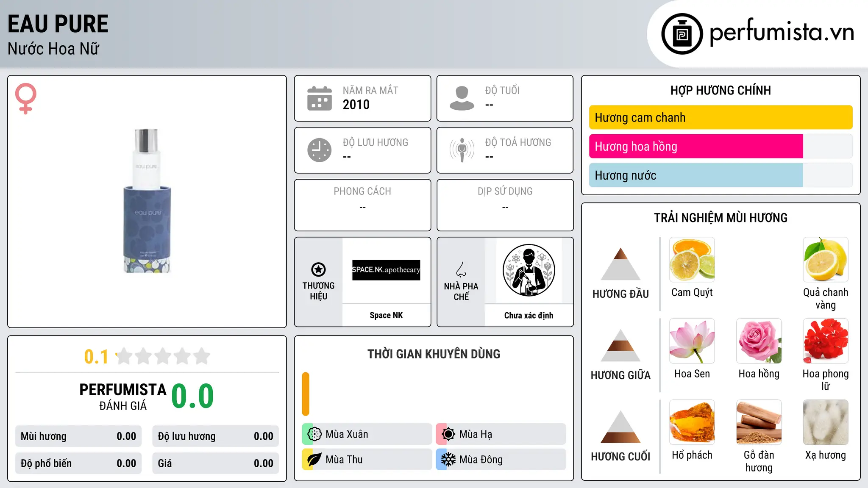Select the Cam Quýt note image
This screenshot has width=868, height=488.
click(692, 260)
